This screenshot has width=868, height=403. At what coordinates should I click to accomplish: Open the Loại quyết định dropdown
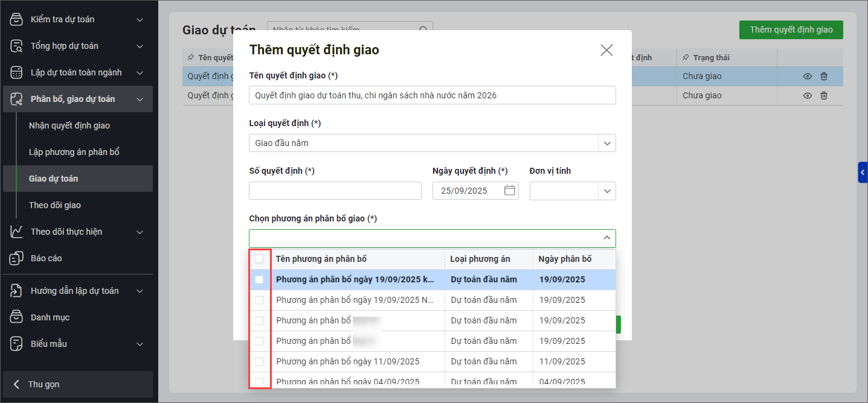[x=606, y=143]
